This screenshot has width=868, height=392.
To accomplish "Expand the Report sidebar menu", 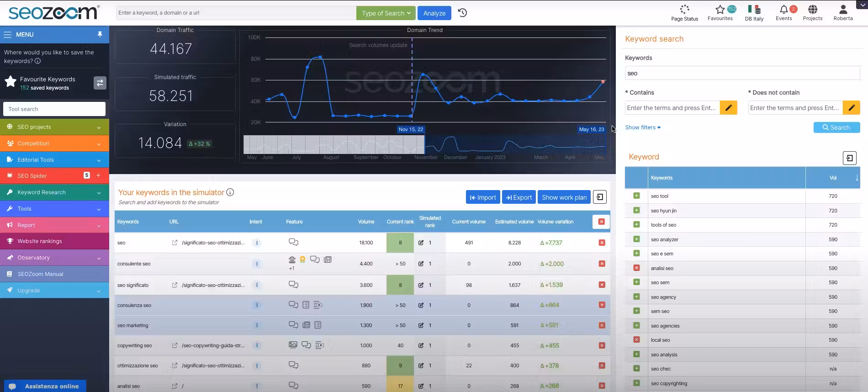I will (54, 225).
